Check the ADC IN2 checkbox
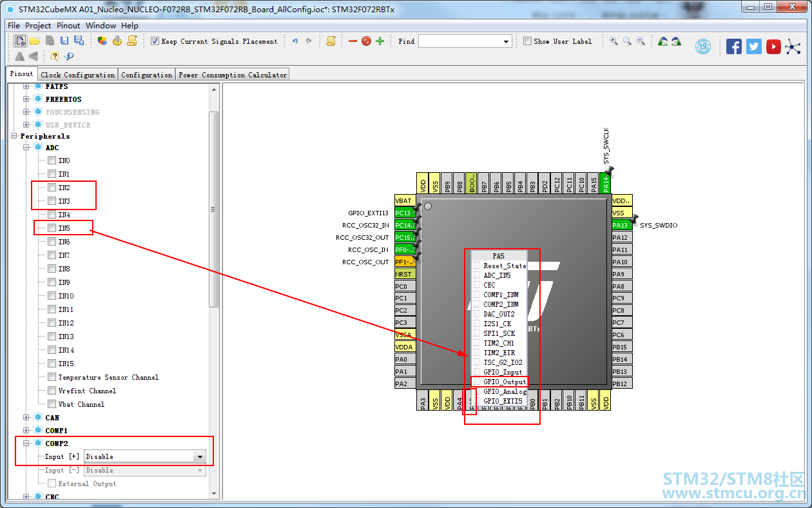 pyautogui.click(x=52, y=188)
